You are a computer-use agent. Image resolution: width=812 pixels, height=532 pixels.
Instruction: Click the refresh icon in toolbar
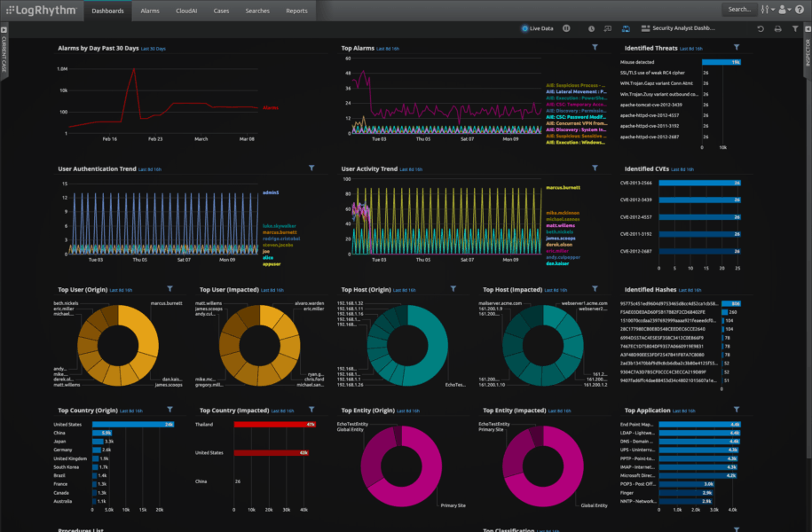click(761, 28)
